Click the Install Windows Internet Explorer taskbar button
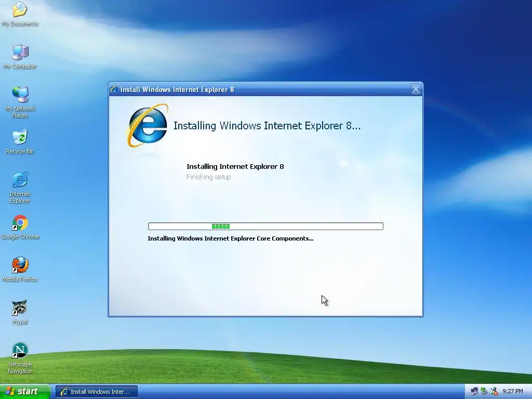532x399 pixels. pyautogui.click(x=97, y=392)
